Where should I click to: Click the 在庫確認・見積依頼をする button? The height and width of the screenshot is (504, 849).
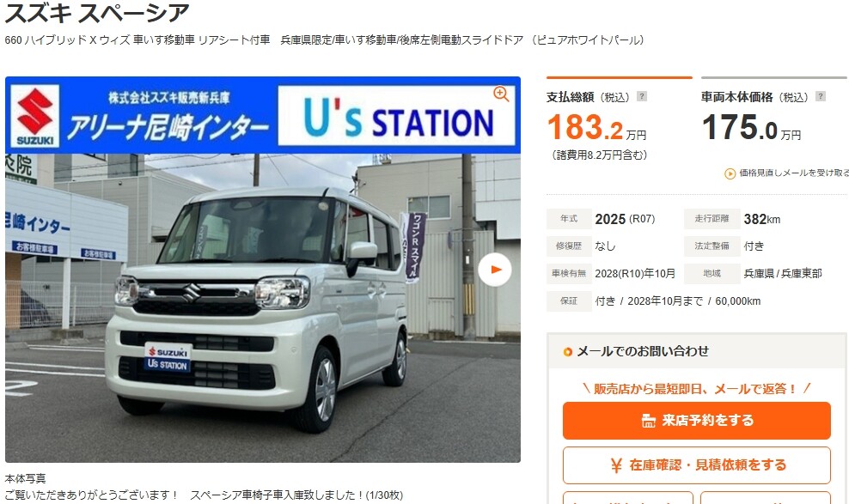[696, 465]
